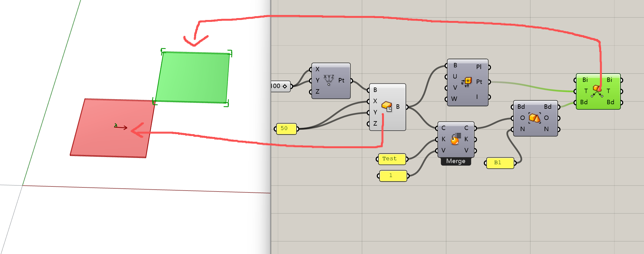Click the Bd O N component icon
Viewport: 644px width, 254px height.
534,118
